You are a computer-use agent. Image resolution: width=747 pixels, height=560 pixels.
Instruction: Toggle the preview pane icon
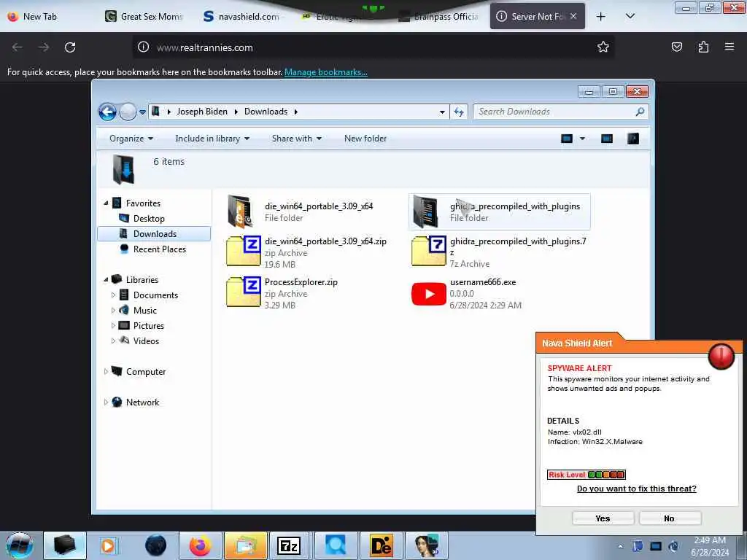click(x=606, y=139)
